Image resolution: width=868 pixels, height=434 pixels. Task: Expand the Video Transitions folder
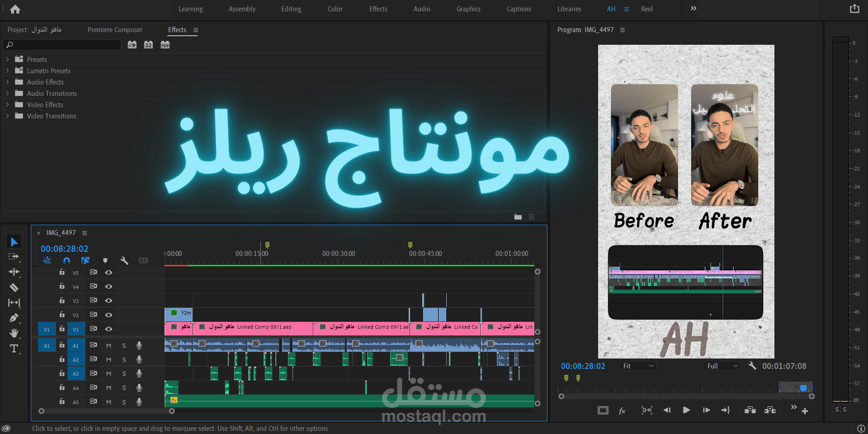click(x=7, y=116)
